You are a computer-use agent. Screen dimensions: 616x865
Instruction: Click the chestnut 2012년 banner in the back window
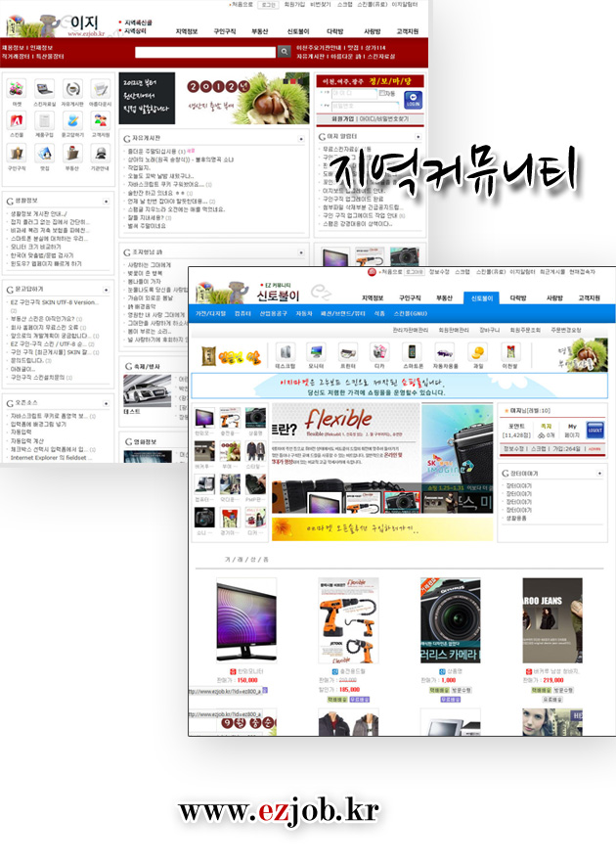214,98
